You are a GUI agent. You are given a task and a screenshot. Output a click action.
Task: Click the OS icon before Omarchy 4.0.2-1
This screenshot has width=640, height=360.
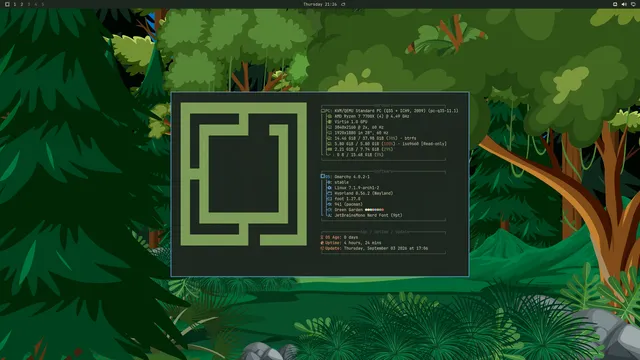pyautogui.click(x=322, y=176)
